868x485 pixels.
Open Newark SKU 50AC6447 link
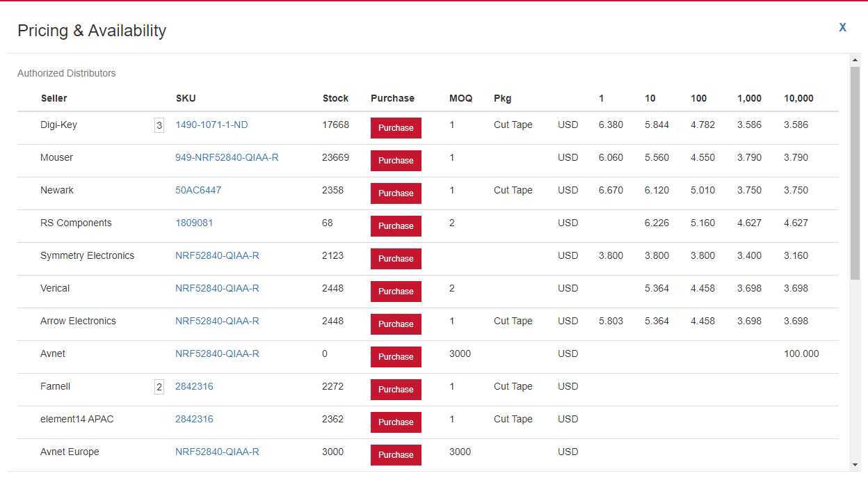point(198,191)
